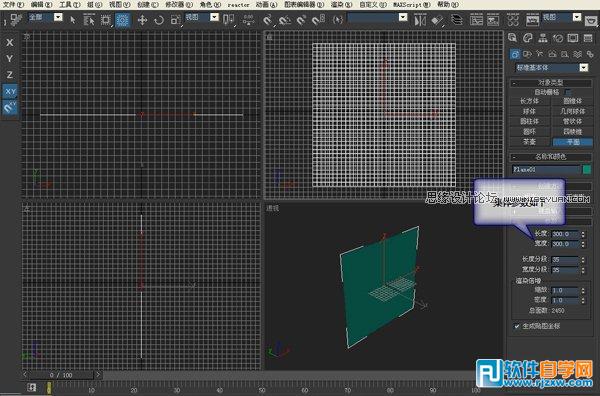Open the Schematic View toolbar icon
Viewport: 600px width, 396px height.
click(x=493, y=20)
